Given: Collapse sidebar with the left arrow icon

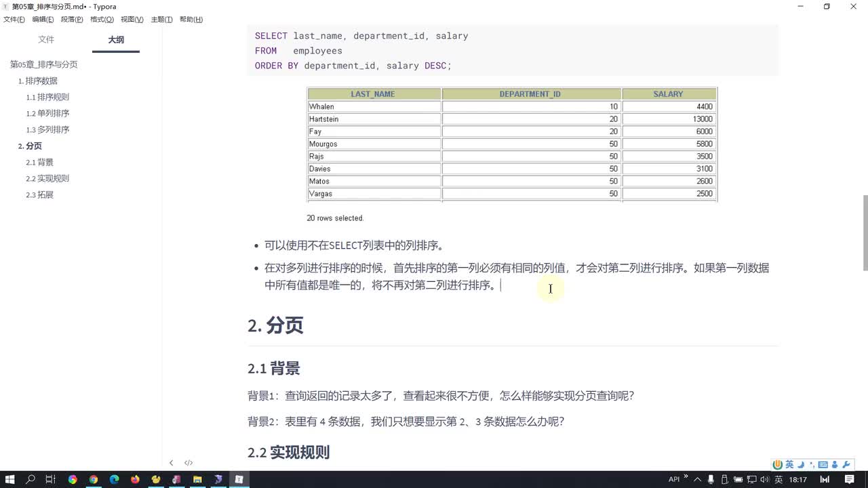Looking at the screenshot, I should tap(171, 463).
